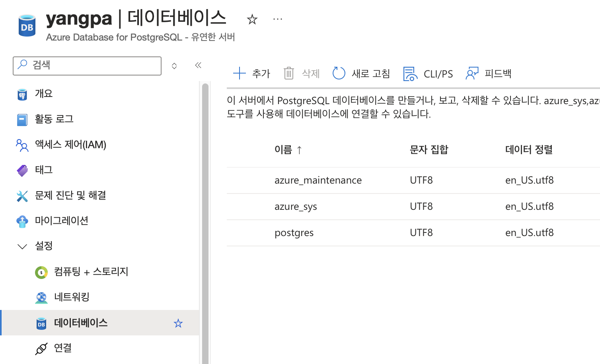Click the trash can 삭제 icon
This screenshot has width=600, height=364.
point(289,74)
